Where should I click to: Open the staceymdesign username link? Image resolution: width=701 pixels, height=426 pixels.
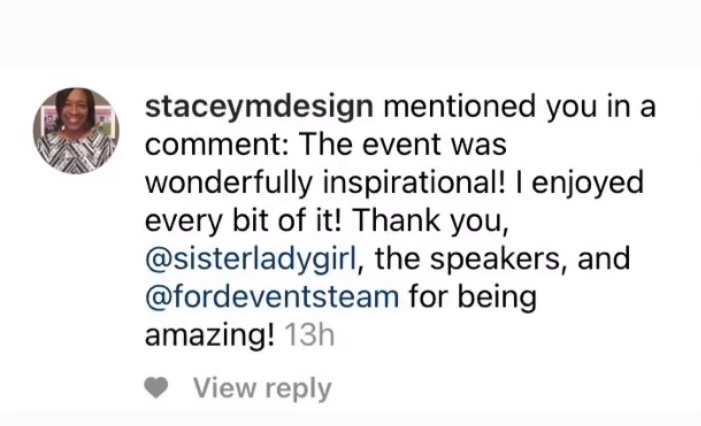(x=259, y=107)
